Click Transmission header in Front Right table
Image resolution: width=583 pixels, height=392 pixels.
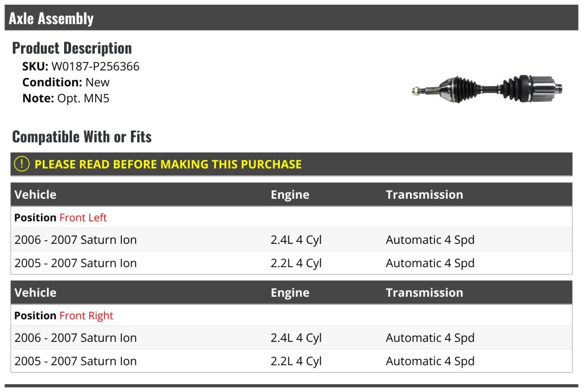click(424, 293)
